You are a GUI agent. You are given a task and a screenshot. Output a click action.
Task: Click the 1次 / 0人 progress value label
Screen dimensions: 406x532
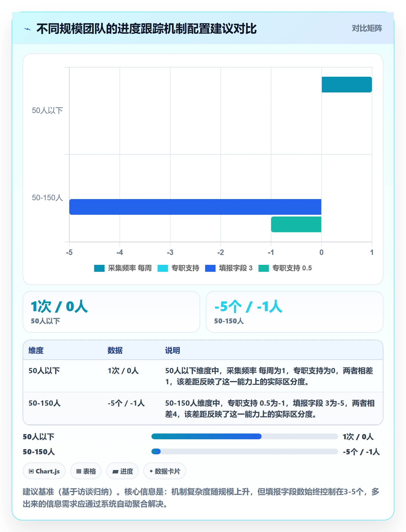tap(358, 437)
